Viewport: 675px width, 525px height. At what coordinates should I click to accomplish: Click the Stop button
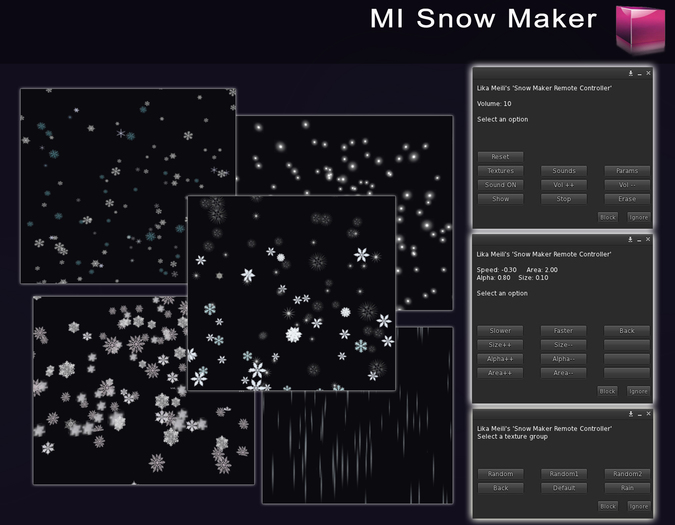[564, 199]
